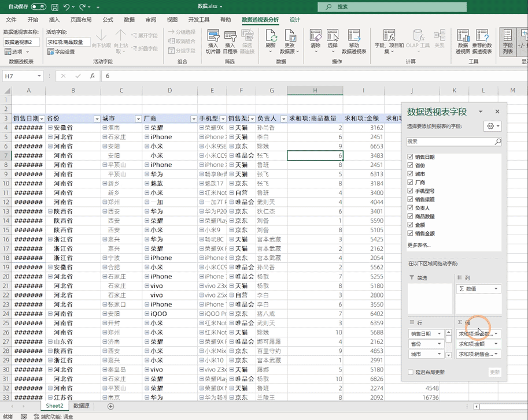
Task: Open the field pane gear tools dropdown
Action: point(492,127)
